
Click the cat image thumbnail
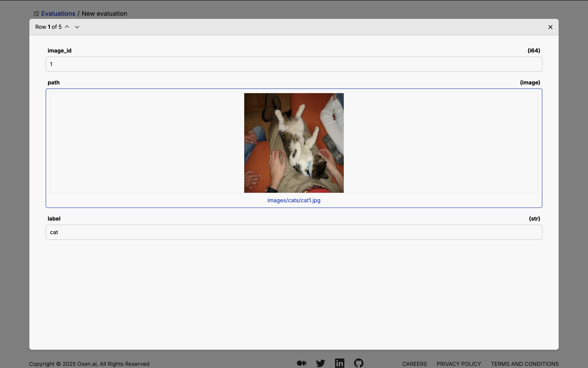[x=294, y=143]
